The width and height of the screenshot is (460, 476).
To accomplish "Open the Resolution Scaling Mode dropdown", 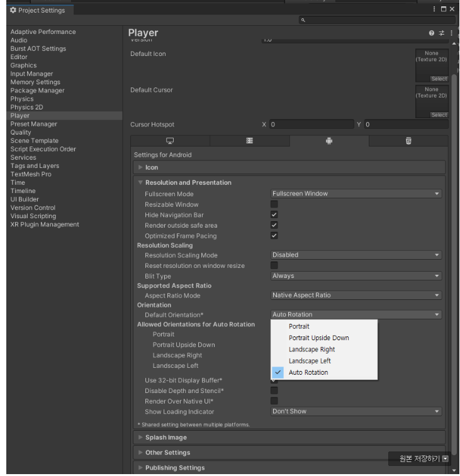I will (356, 255).
